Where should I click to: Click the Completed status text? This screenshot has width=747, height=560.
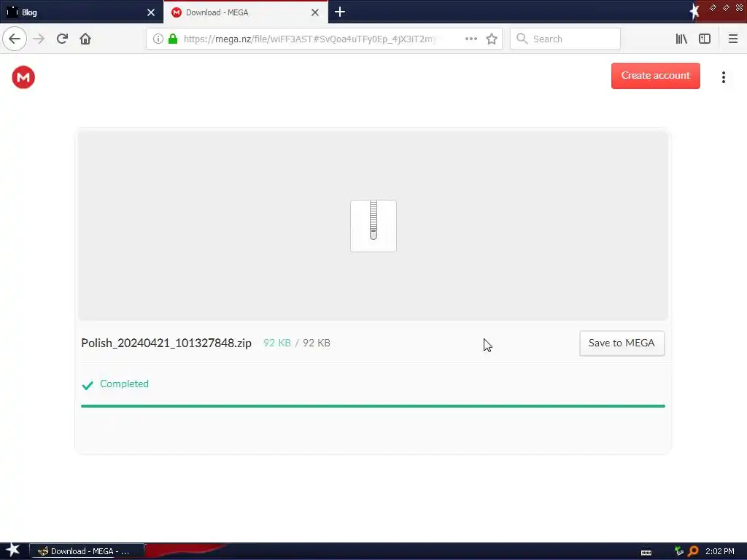(x=124, y=384)
